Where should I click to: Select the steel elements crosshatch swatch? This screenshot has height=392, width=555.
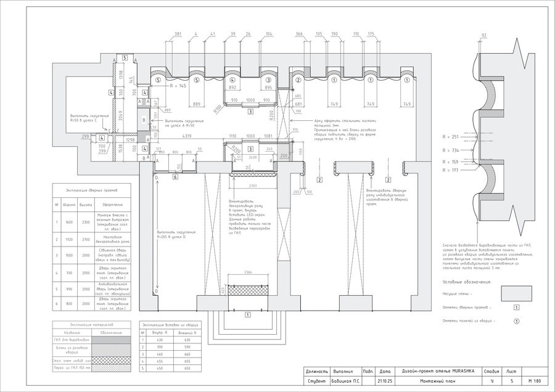click(111, 360)
